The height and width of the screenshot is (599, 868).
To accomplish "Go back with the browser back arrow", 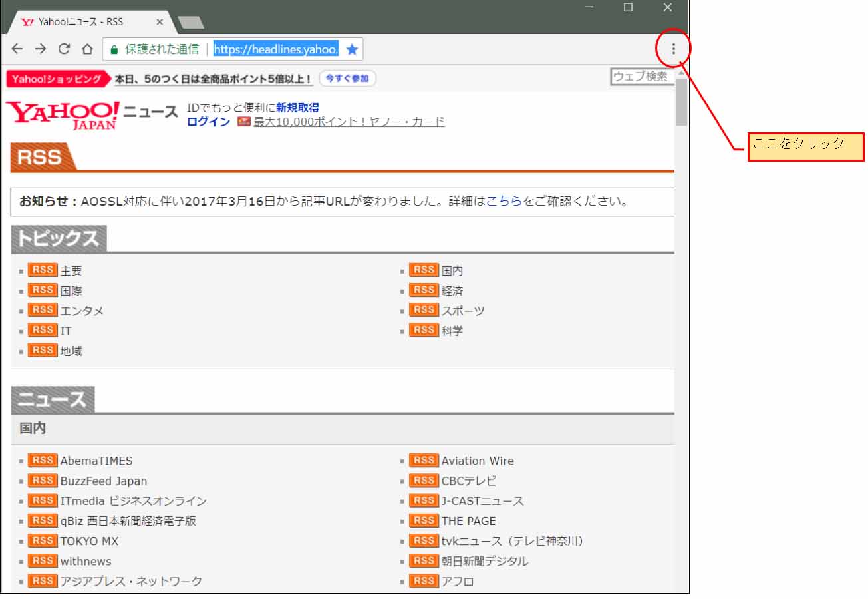I will click(x=17, y=49).
